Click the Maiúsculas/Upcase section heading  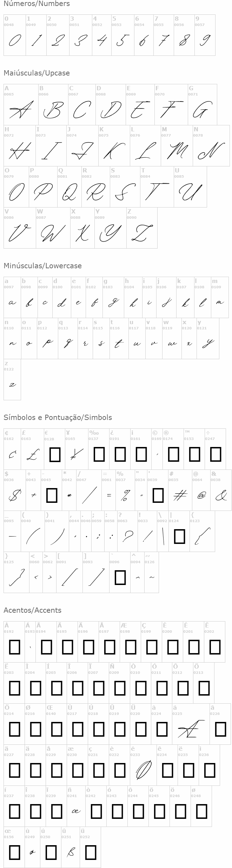tap(37, 73)
